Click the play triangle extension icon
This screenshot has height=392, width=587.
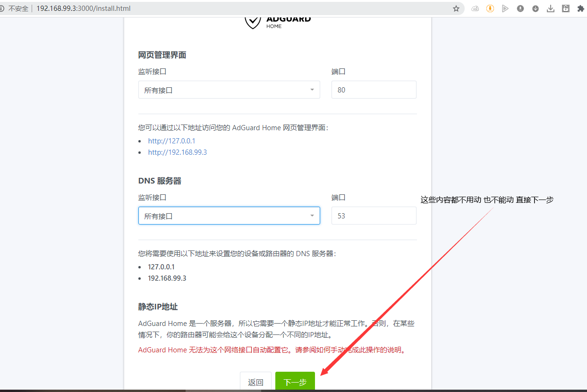click(x=505, y=8)
